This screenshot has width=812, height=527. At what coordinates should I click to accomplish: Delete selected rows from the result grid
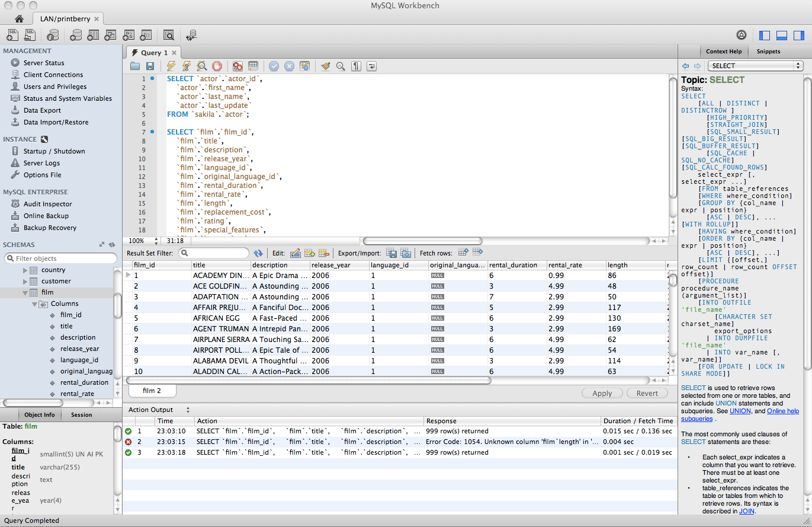click(x=323, y=252)
